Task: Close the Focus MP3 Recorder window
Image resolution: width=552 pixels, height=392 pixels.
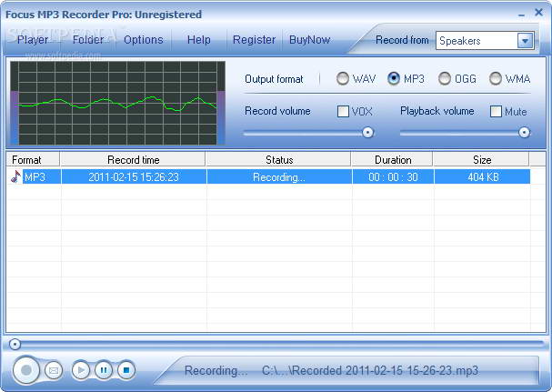Action: [538, 13]
